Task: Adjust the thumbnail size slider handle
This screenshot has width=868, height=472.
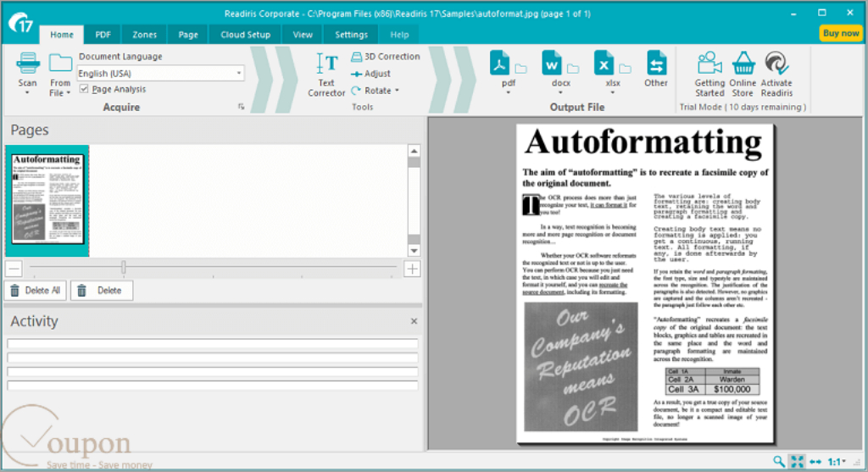Action: point(124,268)
